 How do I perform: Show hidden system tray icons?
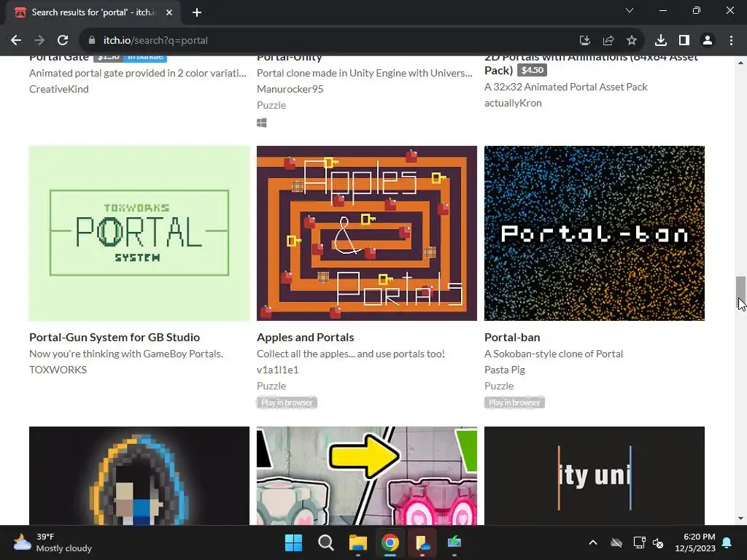point(593,542)
